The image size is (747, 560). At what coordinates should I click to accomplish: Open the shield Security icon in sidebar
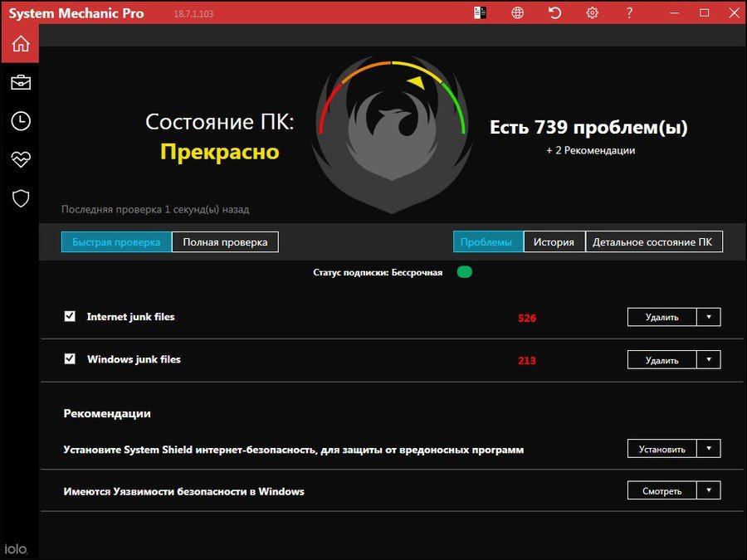click(20, 198)
